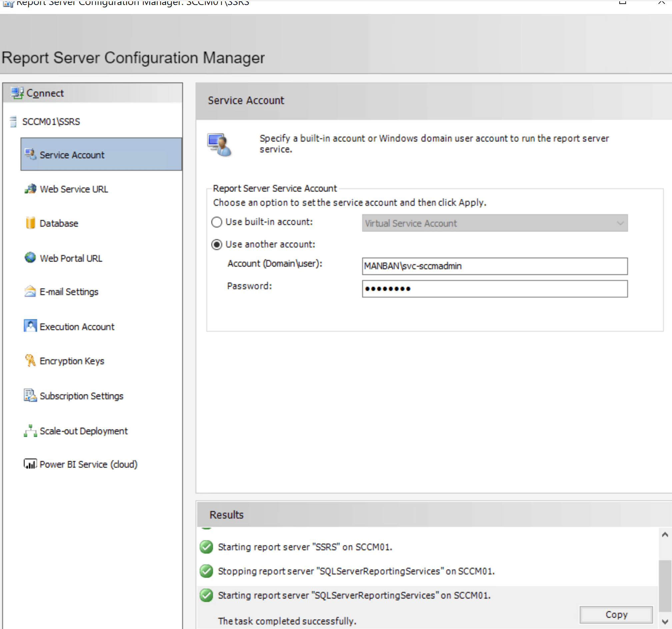672x629 pixels.
Task: Select the Use built-in account radio button
Action: click(x=217, y=222)
